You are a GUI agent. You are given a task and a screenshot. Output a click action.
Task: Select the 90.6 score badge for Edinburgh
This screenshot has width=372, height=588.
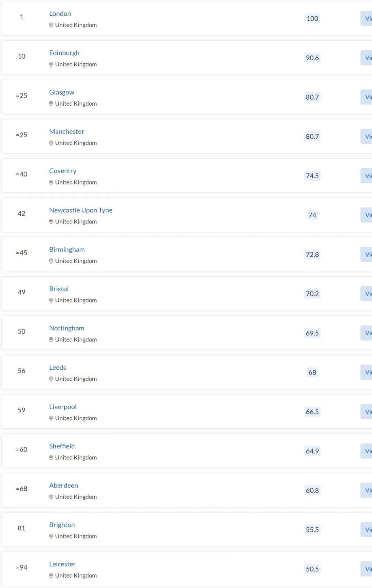312,58
